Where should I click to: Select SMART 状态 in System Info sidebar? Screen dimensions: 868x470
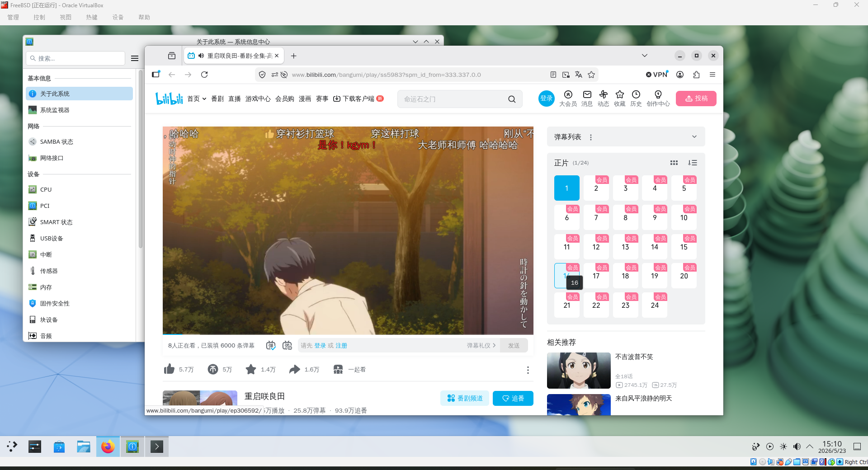(80, 222)
